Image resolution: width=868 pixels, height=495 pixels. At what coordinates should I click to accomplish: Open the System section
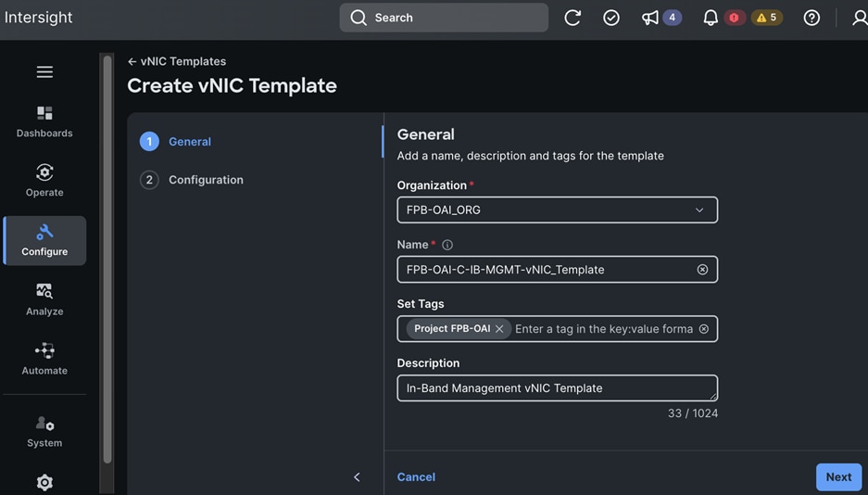click(x=44, y=432)
